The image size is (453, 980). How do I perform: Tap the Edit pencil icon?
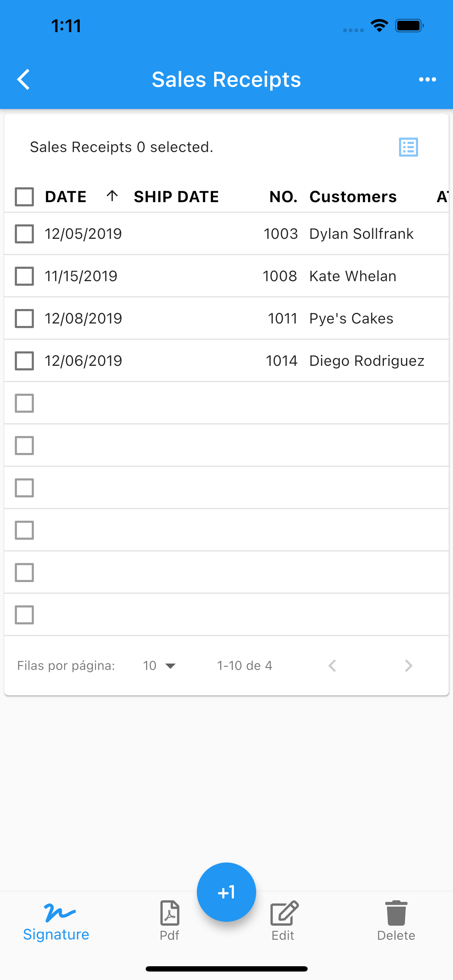tap(284, 913)
